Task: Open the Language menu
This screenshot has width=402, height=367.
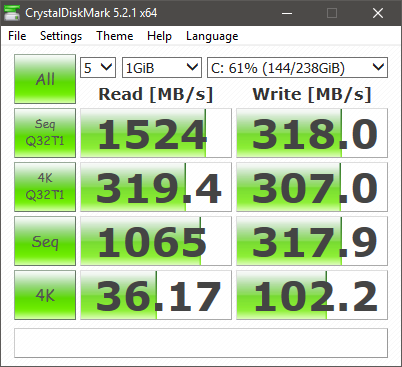Action: coord(212,36)
